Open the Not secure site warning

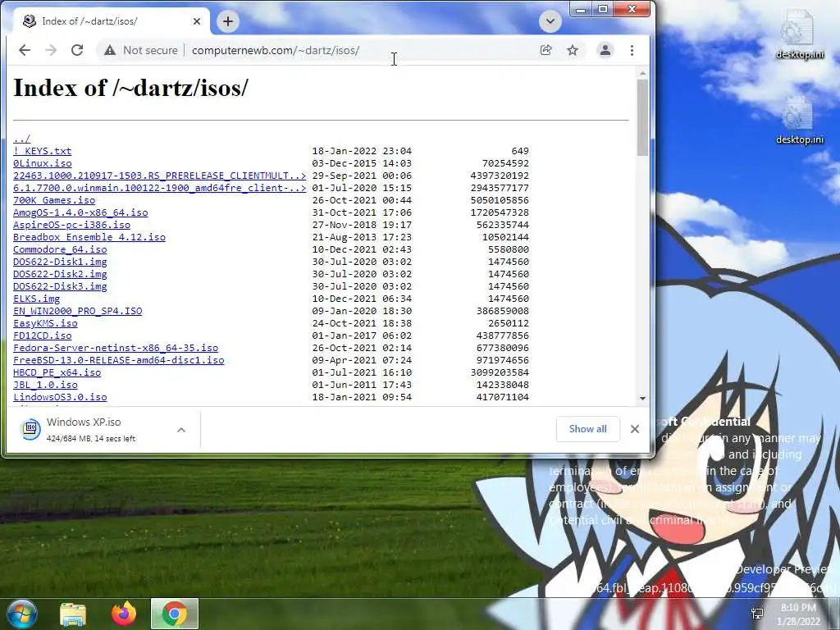pos(141,50)
